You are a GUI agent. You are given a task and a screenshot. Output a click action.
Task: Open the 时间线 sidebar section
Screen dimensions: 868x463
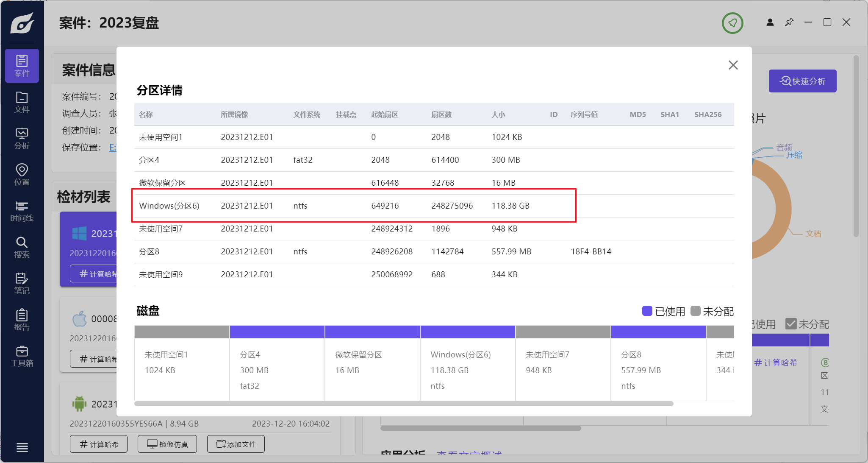pyautogui.click(x=22, y=211)
